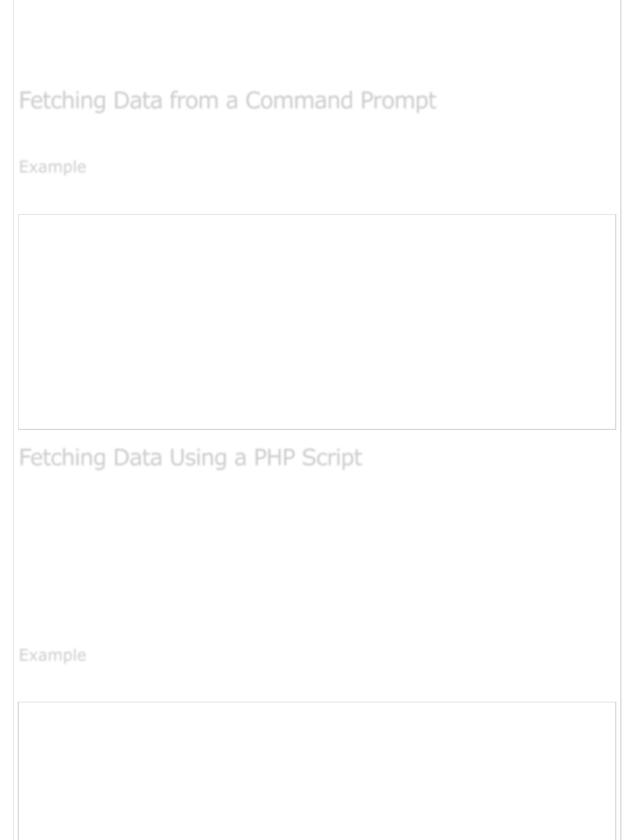Click the blank area above the Command Prompt heading
Image resolution: width=634 pixels, height=840 pixels.
(x=317, y=40)
